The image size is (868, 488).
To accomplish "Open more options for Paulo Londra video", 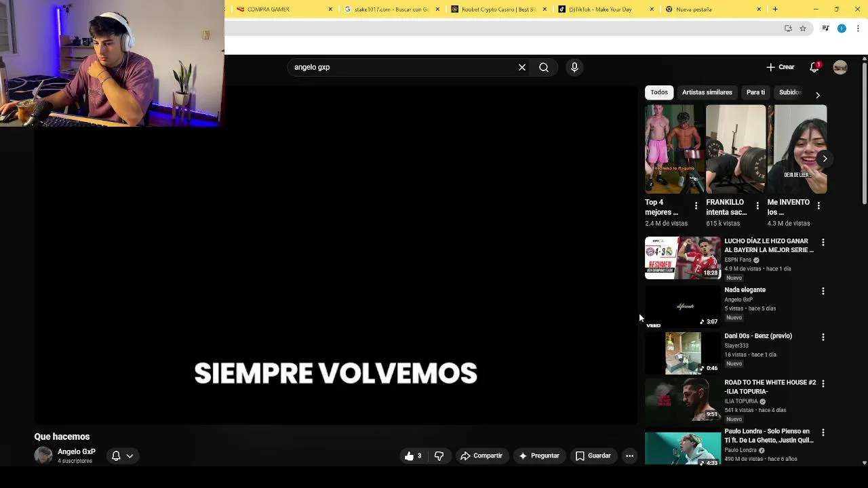I will (x=823, y=432).
